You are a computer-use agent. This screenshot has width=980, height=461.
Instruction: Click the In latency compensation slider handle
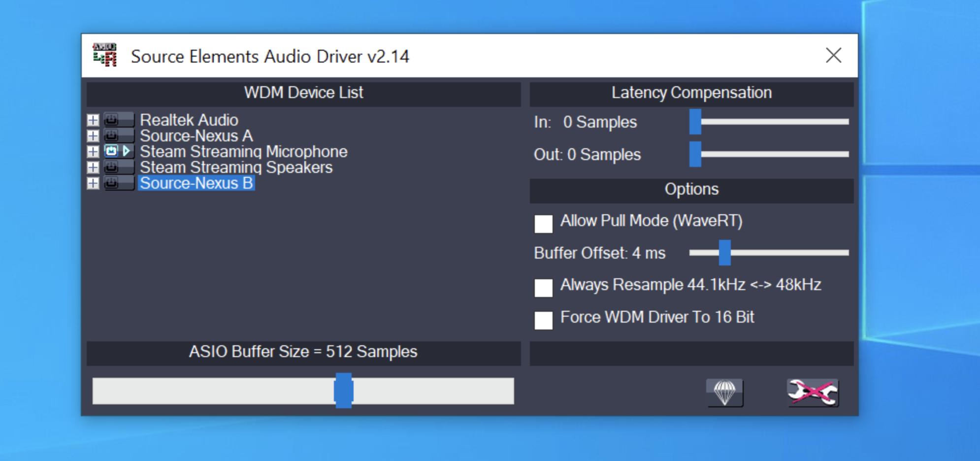(x=695, y=122)
